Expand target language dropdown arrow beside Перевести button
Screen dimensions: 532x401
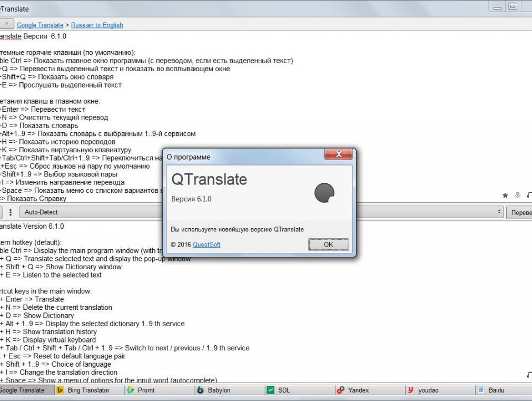tap(499, 212)
